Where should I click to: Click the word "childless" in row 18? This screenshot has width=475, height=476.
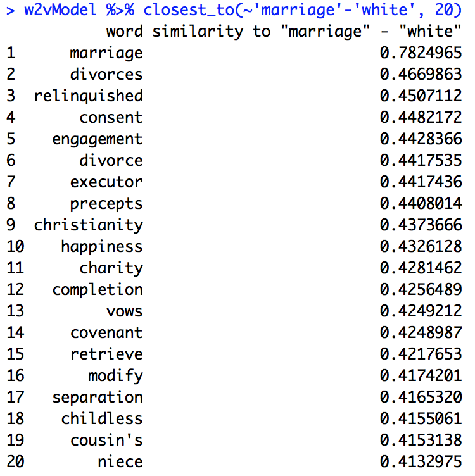(x=101, y=419)
